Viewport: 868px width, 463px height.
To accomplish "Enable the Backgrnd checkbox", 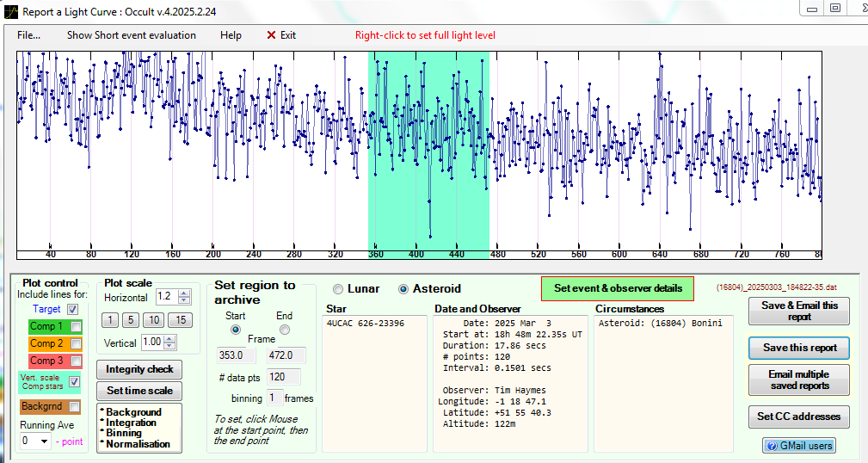I will pos(76,406).
